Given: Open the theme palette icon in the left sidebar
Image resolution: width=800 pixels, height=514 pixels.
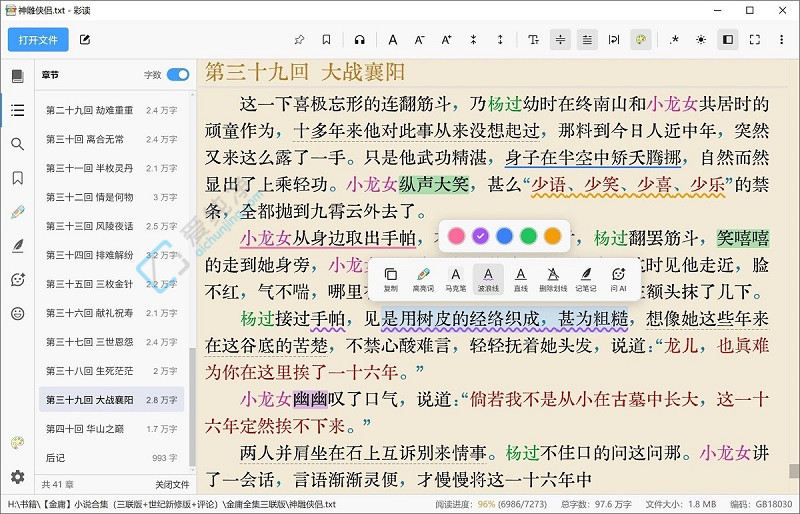Looking at the screenshot, I should (17, 443).
